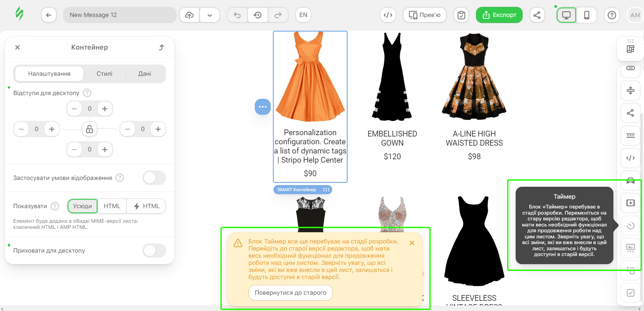Screen dimensions: 644x311
Task: Open the EN language selector
Action: [303, 15]
